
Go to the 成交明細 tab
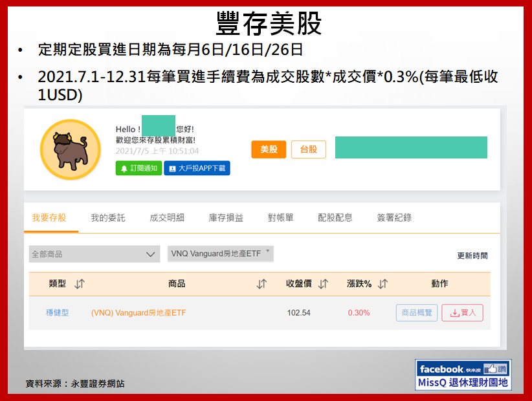point(167,217)
